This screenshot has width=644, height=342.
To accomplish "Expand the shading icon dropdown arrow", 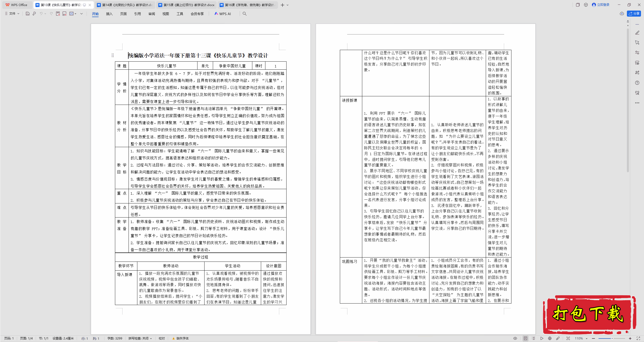I will [75, 14].
